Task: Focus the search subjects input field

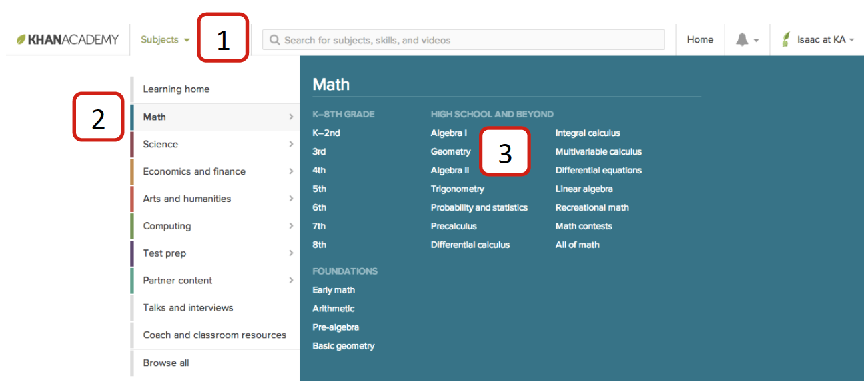Action: [464, 40]
